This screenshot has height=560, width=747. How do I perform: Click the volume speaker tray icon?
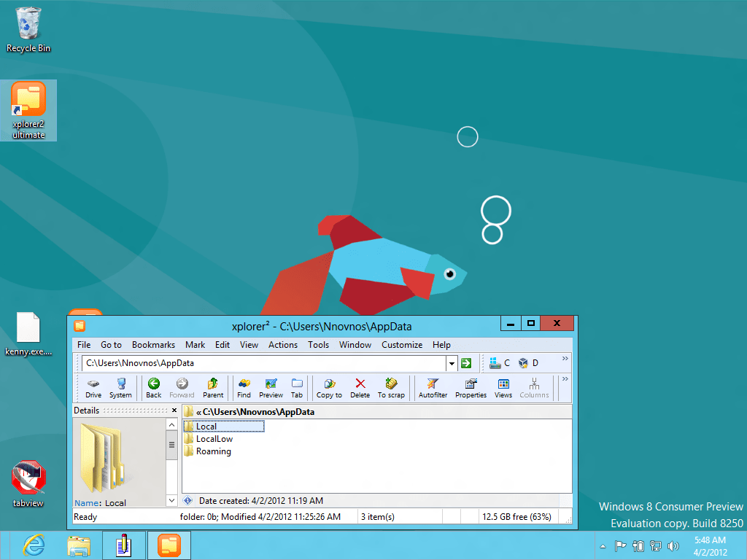[673, 546]
